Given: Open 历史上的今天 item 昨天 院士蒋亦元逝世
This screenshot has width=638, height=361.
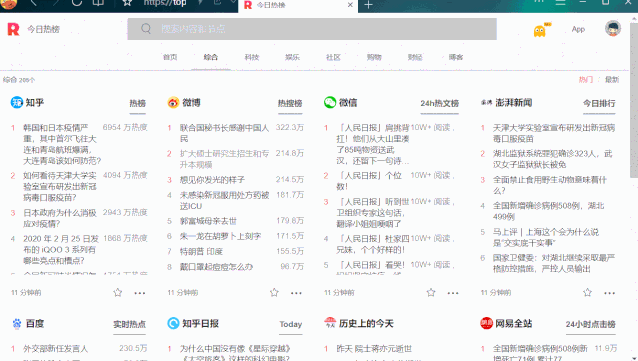Looking at the screenshot, I should [x=374, y=349].
